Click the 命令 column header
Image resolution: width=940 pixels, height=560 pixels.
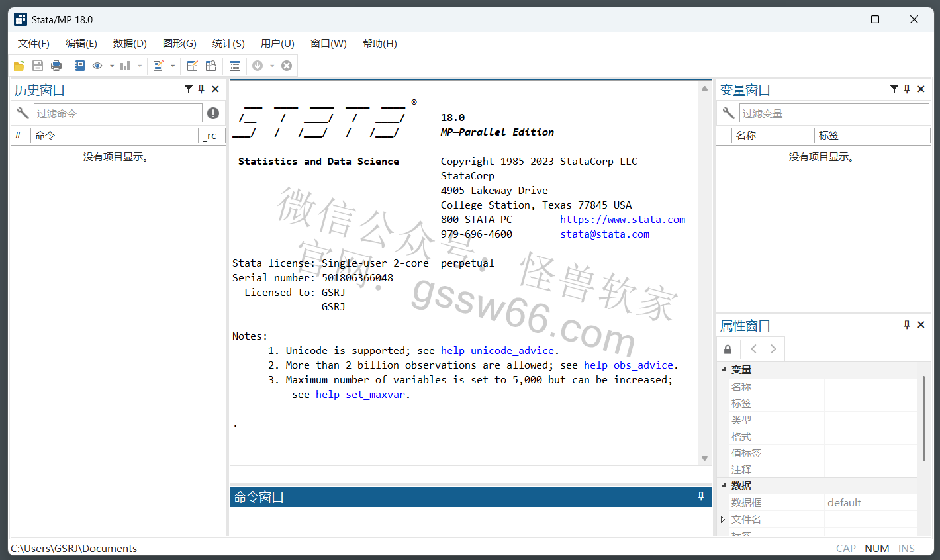(x=114, y=136)
